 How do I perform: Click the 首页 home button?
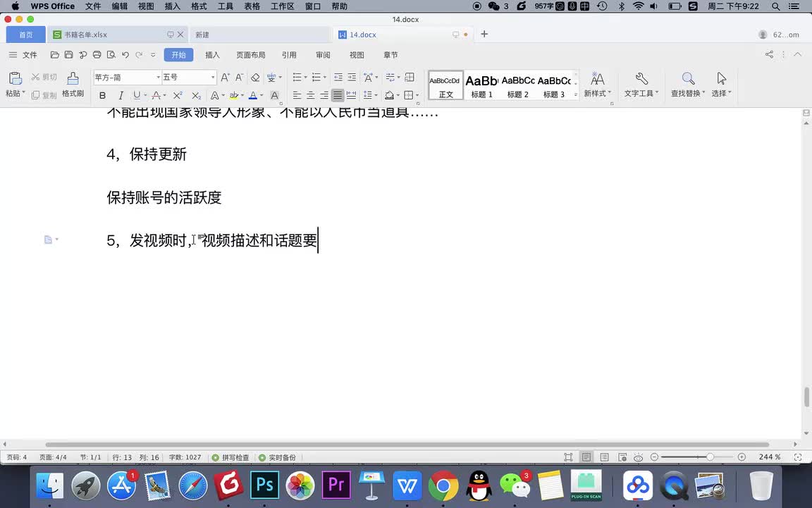coord(26,35)
